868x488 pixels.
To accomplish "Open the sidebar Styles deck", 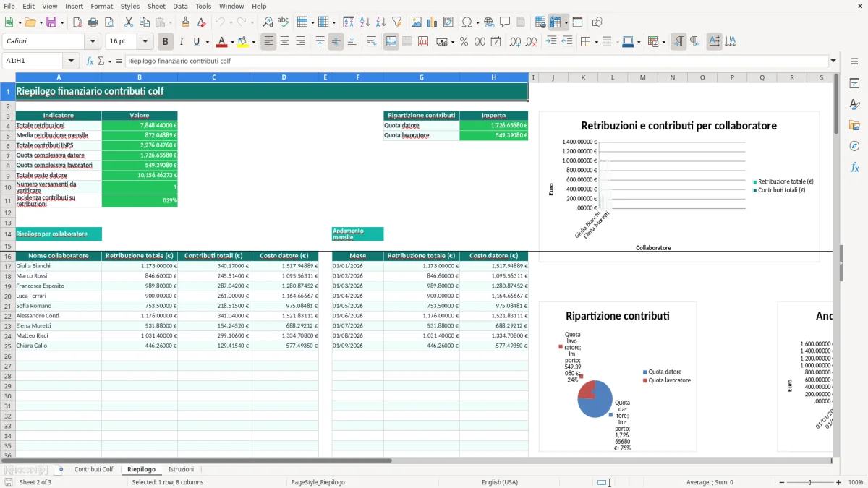I will [854, 105].
